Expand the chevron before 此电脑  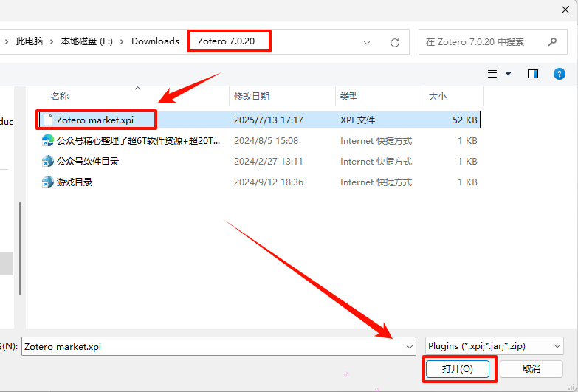[6, 41]
